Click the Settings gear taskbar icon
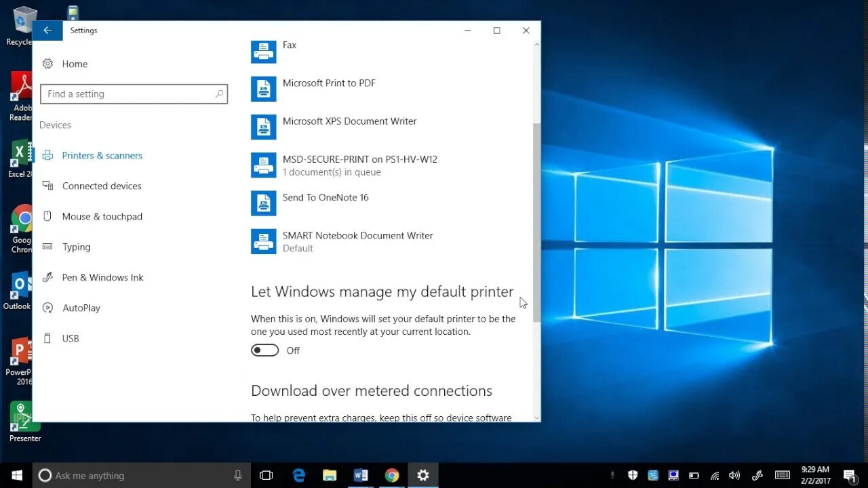This screenshot has height=488, width=868. pyautogui.click(x=423, y=475)
